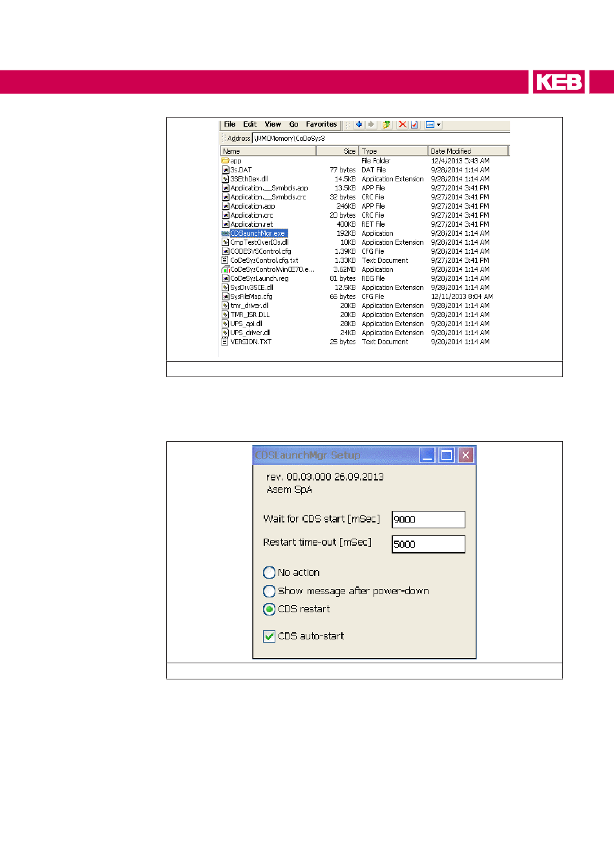Viewport: 614px width, 868px height.
Task: Select the 3s.DAT file icon
Action: (x=226, y=170)
